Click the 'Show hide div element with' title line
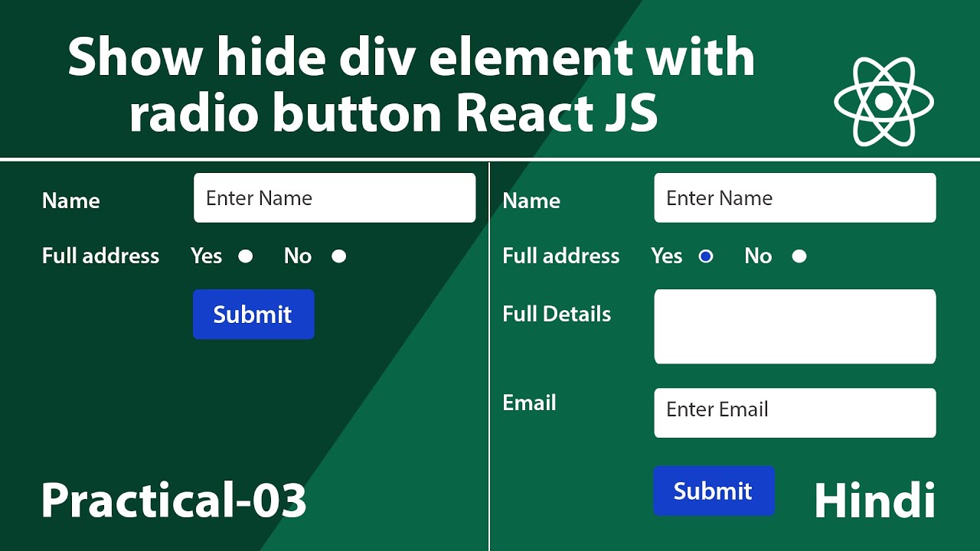Screen dimensions: 980x551 point(412,57)
